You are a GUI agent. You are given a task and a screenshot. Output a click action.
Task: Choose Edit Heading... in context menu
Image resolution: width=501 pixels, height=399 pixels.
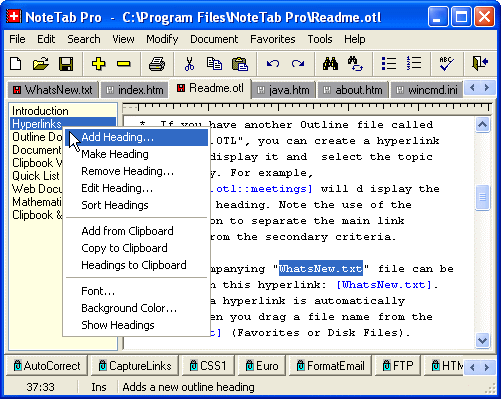tap(136, 188)
